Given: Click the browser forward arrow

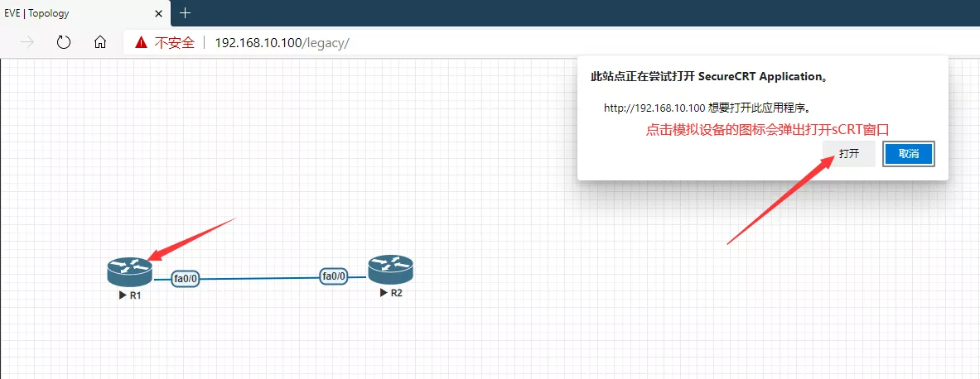Looking at the screenshot, I should click(27, 42).
